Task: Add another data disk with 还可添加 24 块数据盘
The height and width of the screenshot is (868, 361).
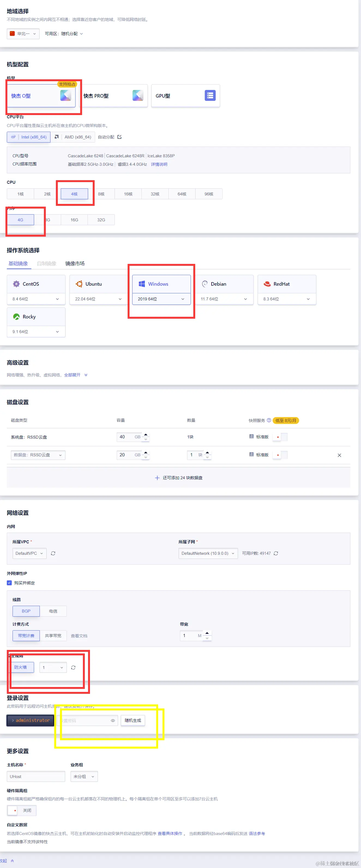Action: point(179,478)
